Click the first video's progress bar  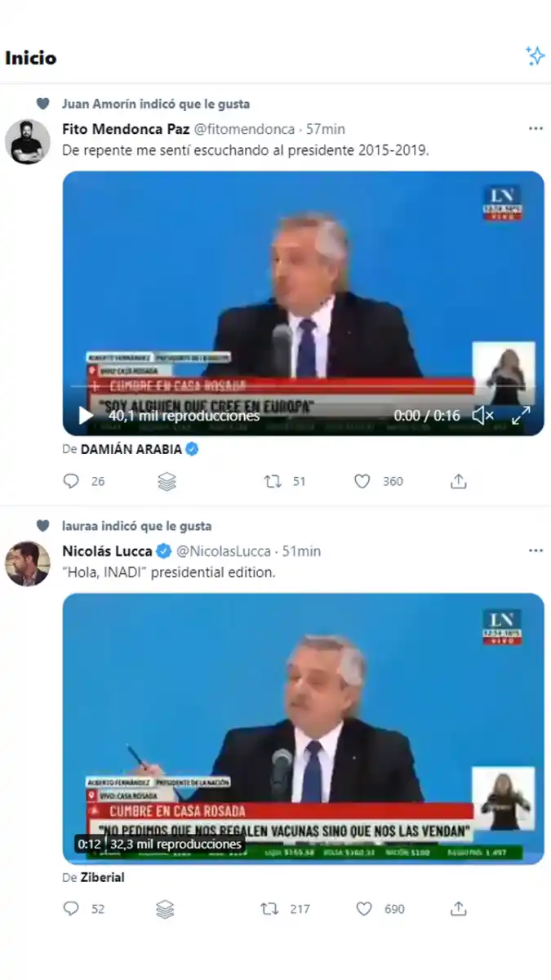pos(304,387)
